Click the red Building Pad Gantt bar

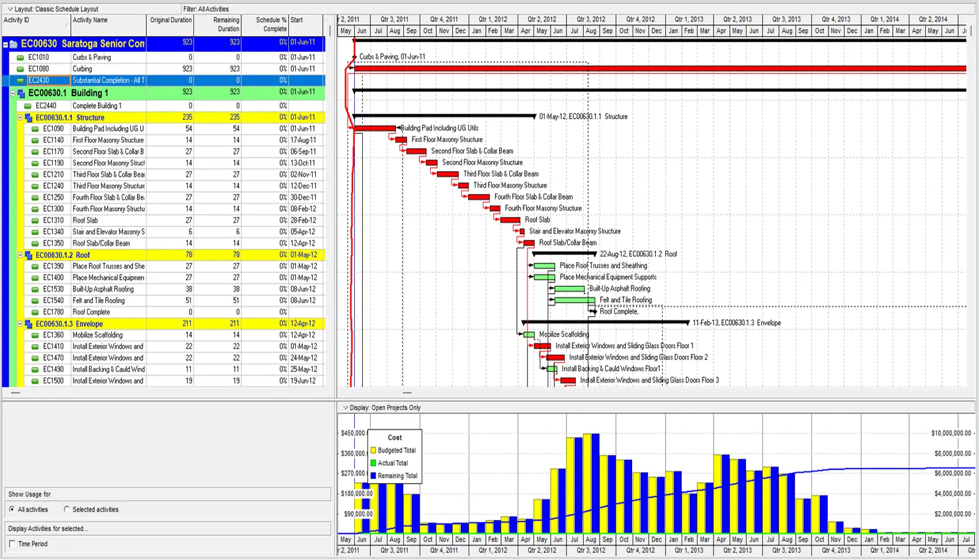(375, 128)
